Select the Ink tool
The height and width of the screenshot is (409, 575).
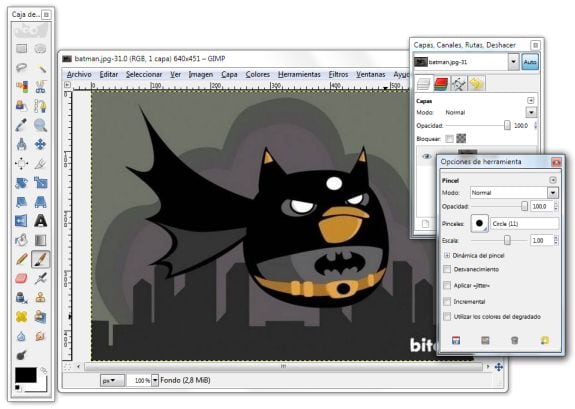[22, 297]
